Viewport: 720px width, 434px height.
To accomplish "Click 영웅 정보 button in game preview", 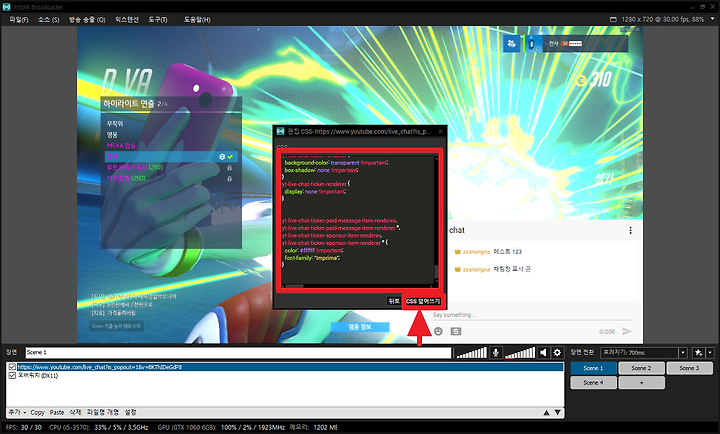I will point(360,327).
